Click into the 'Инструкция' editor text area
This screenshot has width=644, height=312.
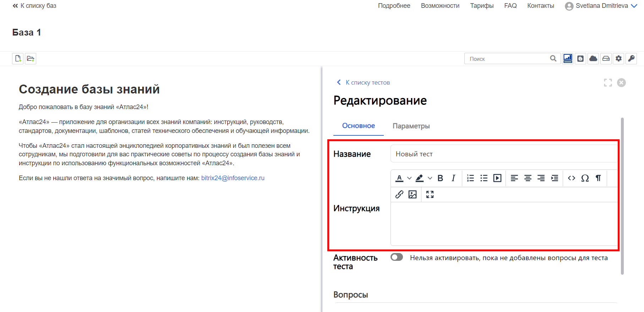504,224
